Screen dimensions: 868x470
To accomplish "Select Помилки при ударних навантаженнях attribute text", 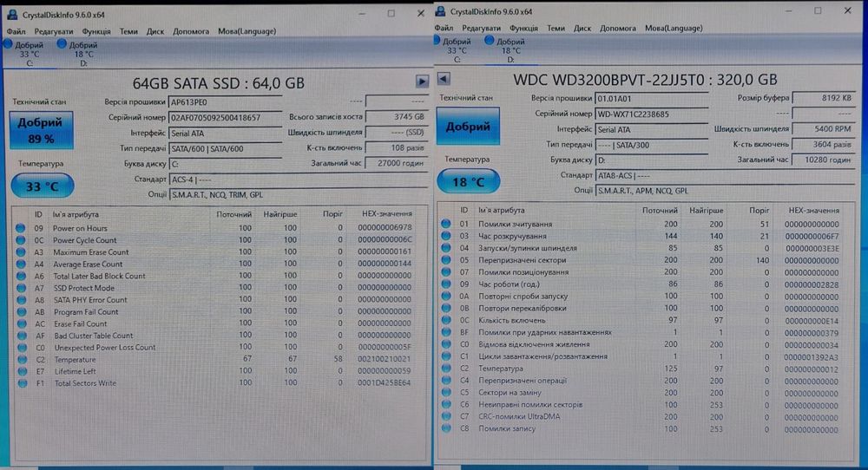I will 545,332.
